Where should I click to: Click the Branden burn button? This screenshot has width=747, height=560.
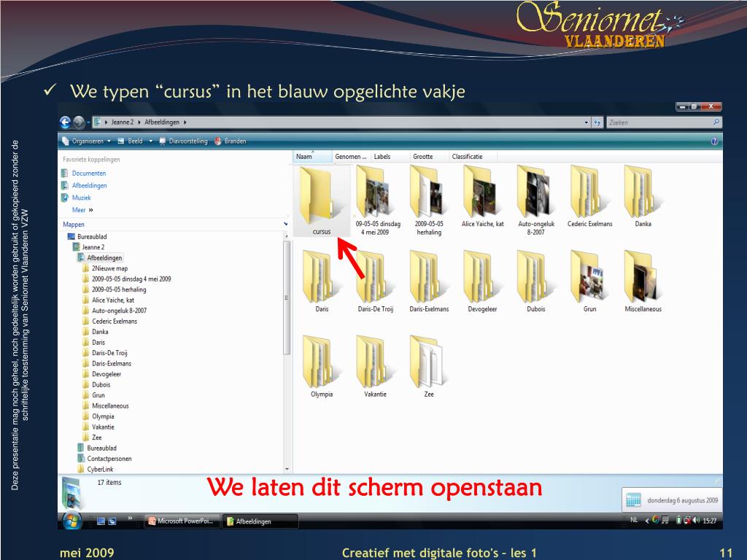230,141
